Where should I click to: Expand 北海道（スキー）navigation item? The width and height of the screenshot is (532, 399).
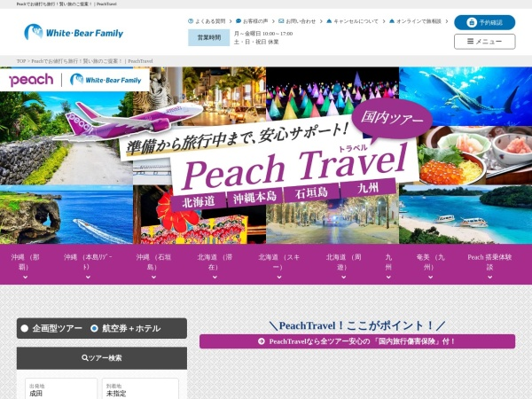coord(279,264)
